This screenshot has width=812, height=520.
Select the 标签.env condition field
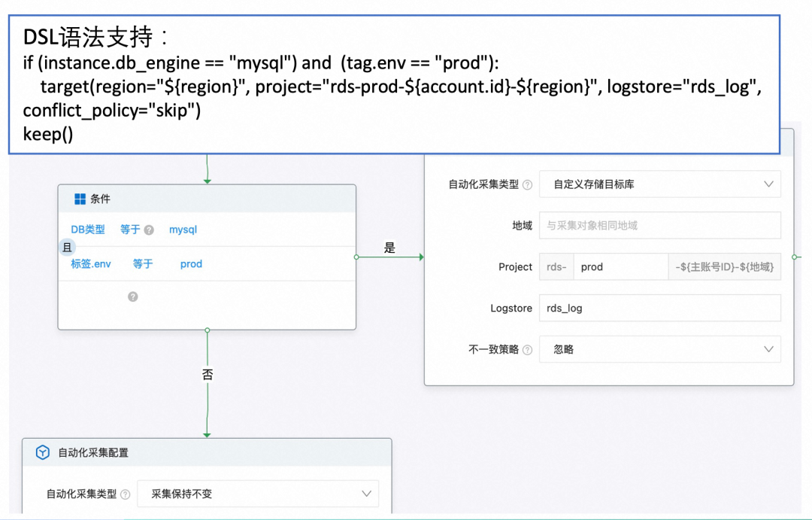[91, 264]
